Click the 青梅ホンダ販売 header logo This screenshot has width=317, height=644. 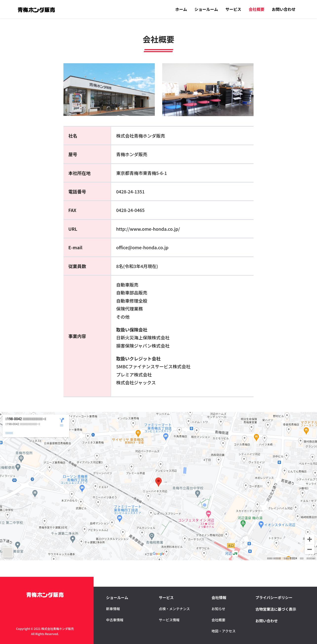pyautogui.click(x=36, y=10)
